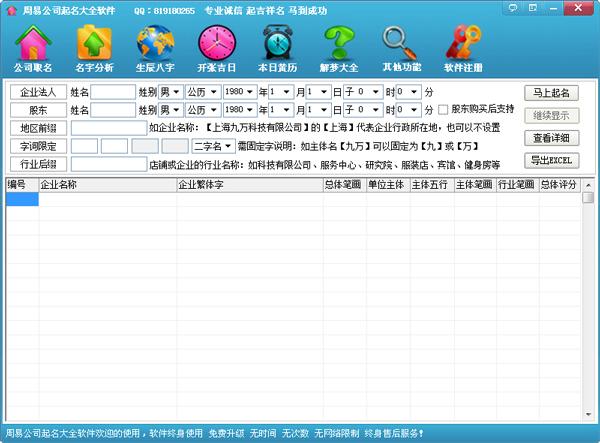Click the 总体评分 column header
The width and height of the screenshot is (600, 443).
click(x=558, y=185)
